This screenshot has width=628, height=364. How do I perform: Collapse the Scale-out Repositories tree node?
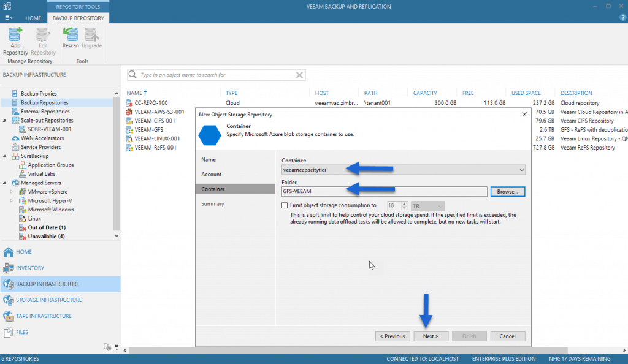coord(4,120)
